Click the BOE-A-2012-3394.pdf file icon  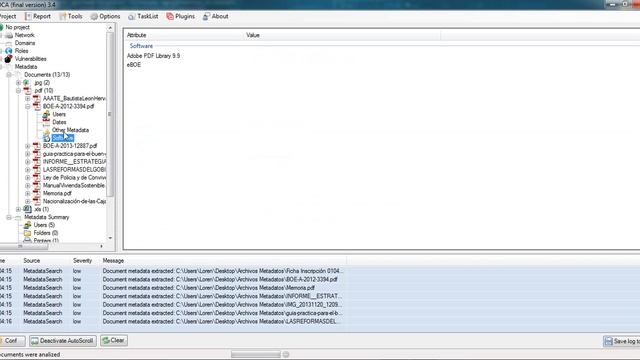point(37,107)
